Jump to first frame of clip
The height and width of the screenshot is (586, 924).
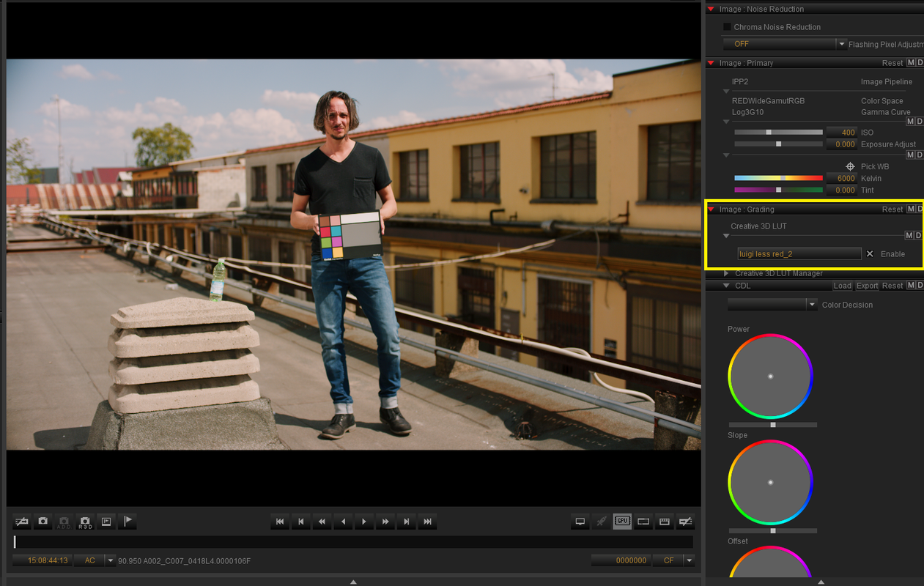(x=279, y=522)
